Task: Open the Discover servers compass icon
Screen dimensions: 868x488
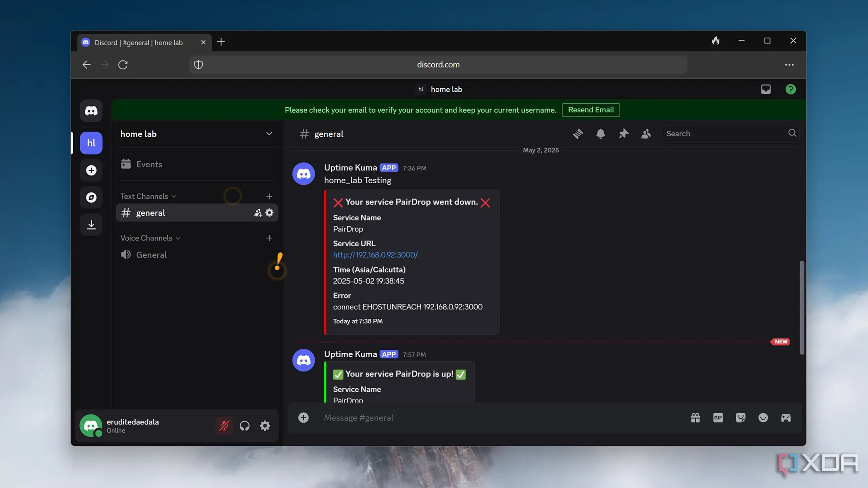Action: (91, 198)
